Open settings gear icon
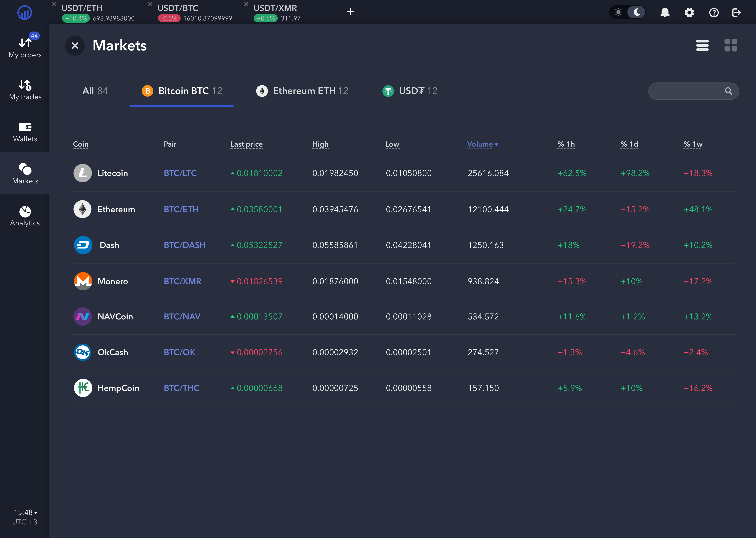This screenshot has width=756, height=538. click(x=689, y=13)
